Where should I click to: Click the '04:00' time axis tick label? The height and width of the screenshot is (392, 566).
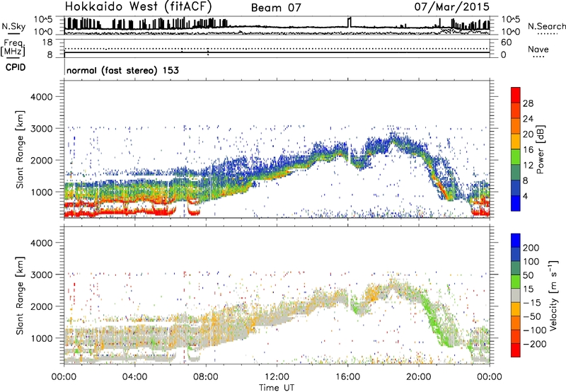(x=134, y=377)
